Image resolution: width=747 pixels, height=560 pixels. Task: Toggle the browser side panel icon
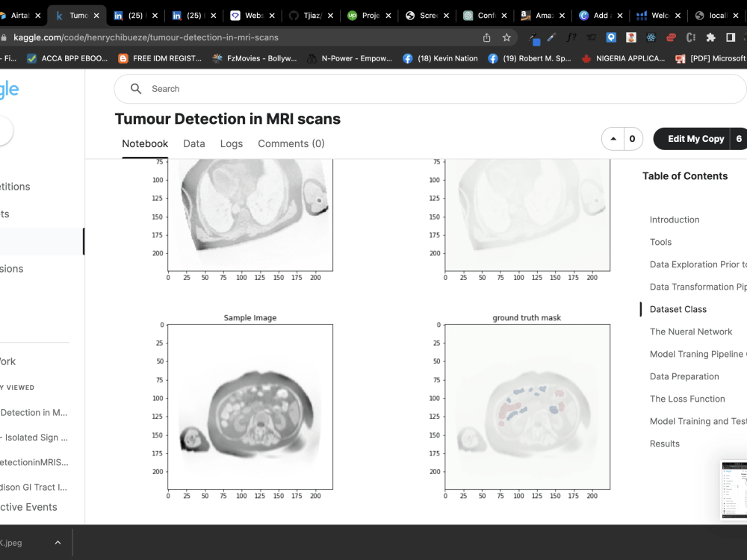731,37
